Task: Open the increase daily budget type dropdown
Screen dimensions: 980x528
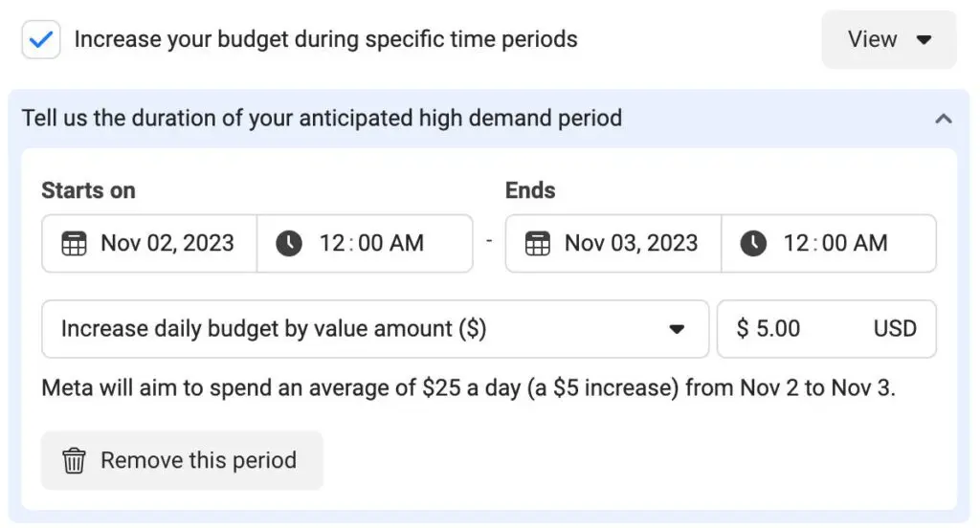Action: [x=374, y=329]
